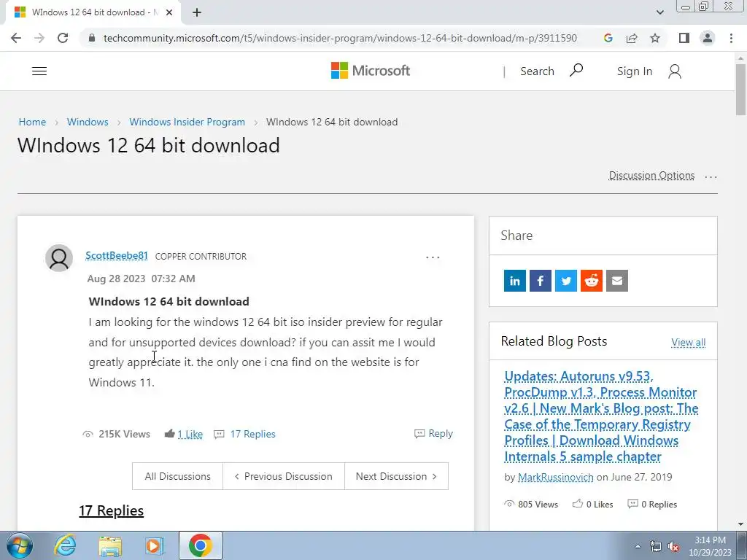The image size is (747, 560).
Task: Click the Chrome icon in taskbar
Action: click(200, 545)
